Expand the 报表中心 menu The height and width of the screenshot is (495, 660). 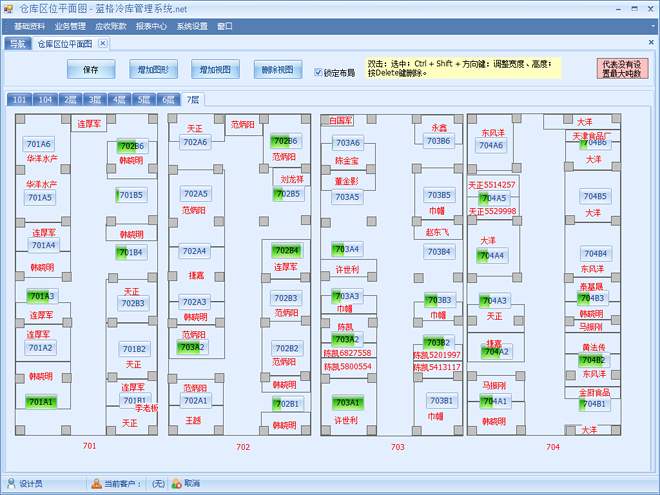point(151,26)
